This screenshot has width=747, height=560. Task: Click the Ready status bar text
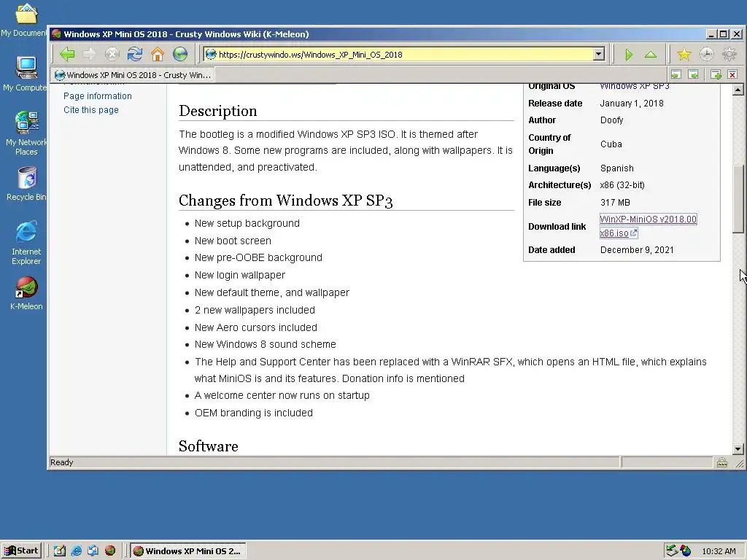coord(61,462)
